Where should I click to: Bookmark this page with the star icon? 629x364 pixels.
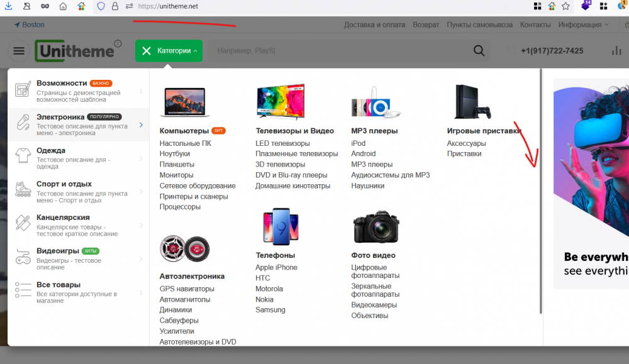point(565,6)
